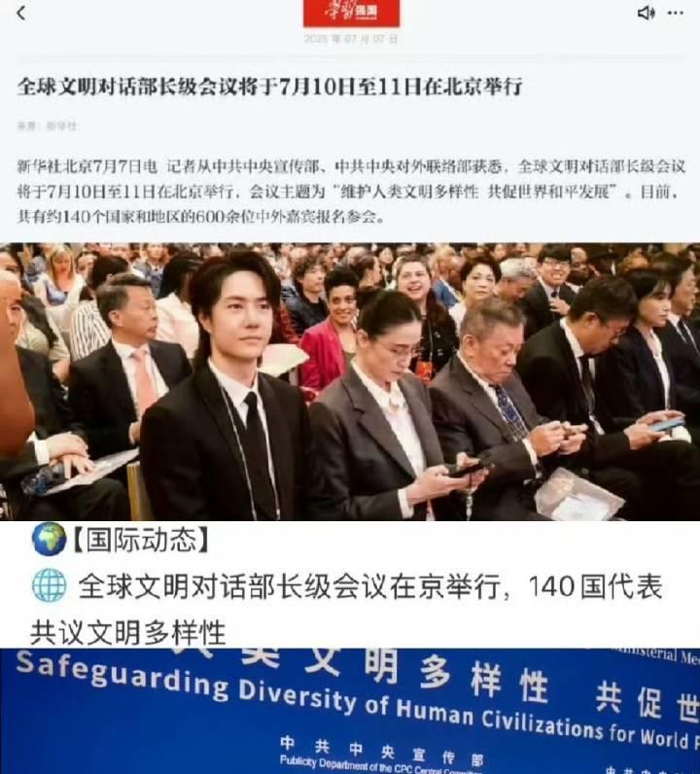
Task: Tap the speaker read-aloud icon
Action: pyautogui.click(x=646, y=13)
